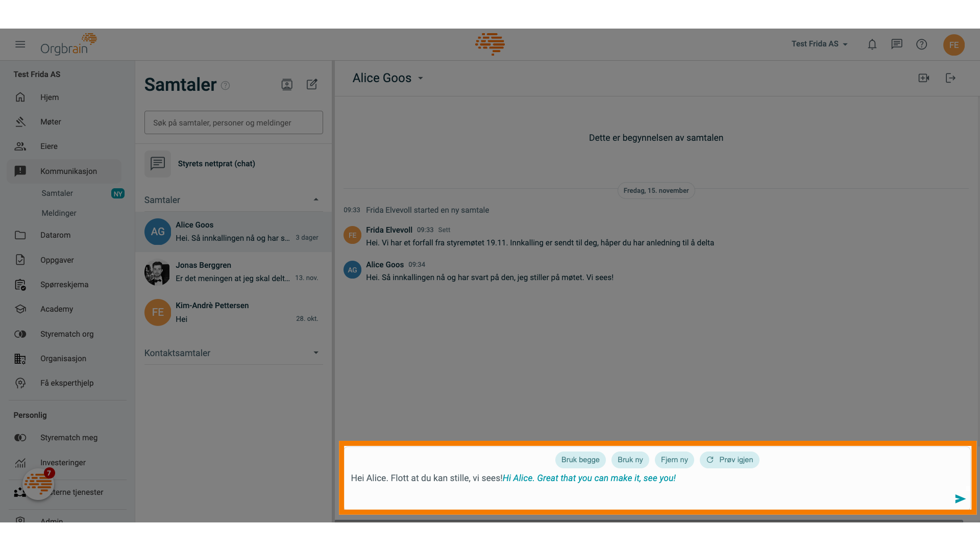Click the user profile avatar icon top right
980x551 pixels.
(x=954, y=44)
